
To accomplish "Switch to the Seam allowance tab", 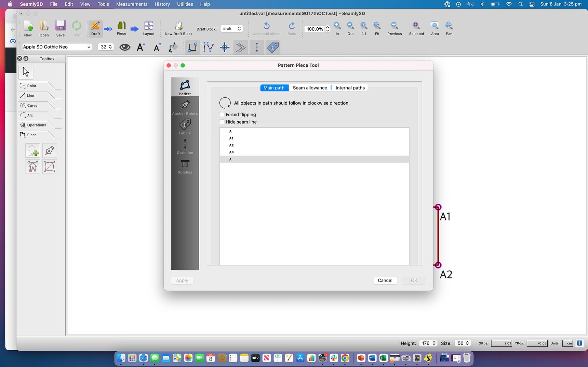I will click(x=310, y=87).
